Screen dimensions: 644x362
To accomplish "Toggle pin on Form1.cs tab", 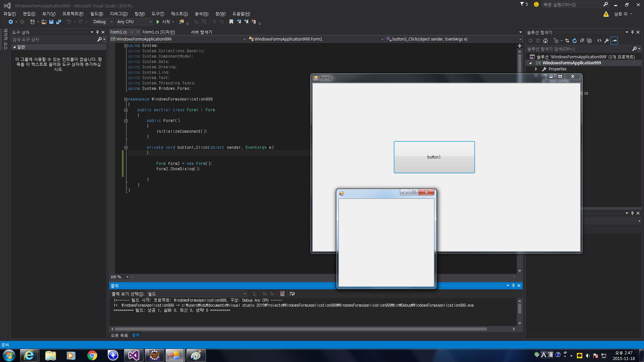I will pyautogui.click(x=132, y=32).
